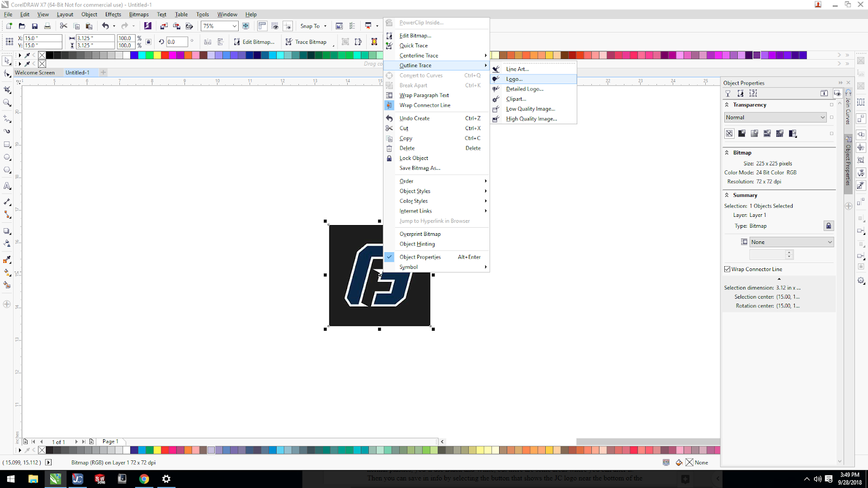Open the Effects menu

coord(113,15)
